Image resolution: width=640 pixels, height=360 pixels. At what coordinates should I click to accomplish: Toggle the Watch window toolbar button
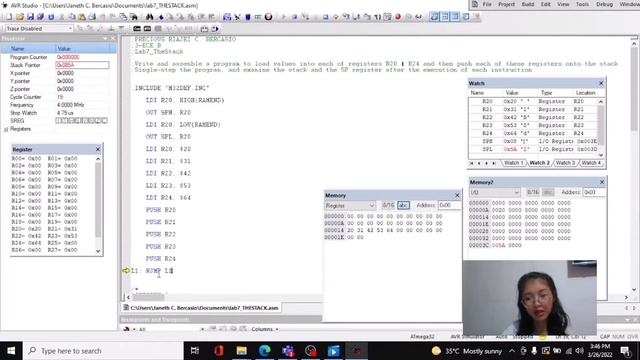(434, 17)
